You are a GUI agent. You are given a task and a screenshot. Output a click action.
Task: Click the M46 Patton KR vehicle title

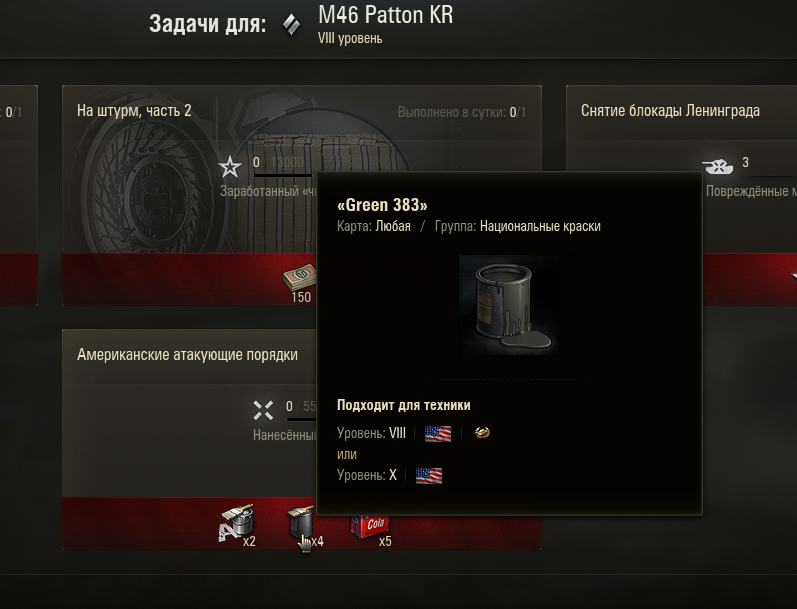(385, 15)
